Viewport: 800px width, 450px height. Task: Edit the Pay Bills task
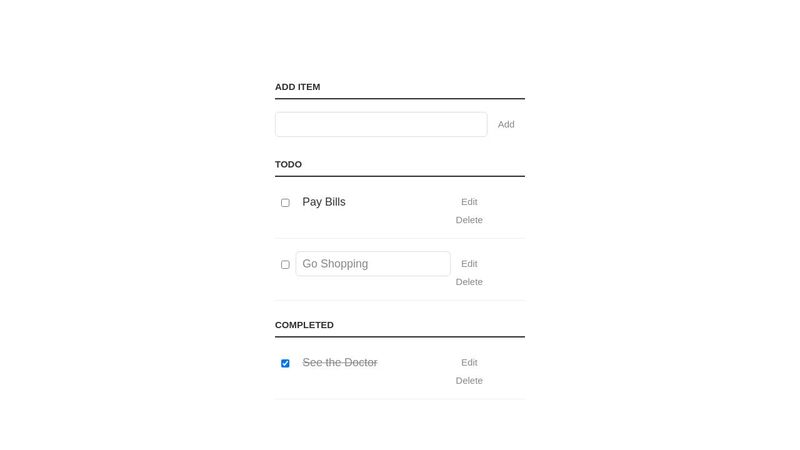pyautogui.click(x=469, y=202)
